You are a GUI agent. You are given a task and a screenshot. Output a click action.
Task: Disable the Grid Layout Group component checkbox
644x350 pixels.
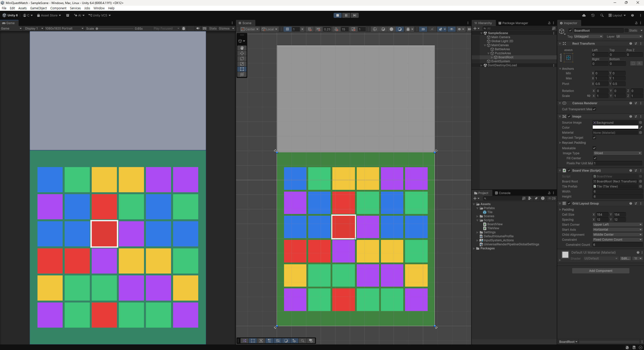click(569, 203)
